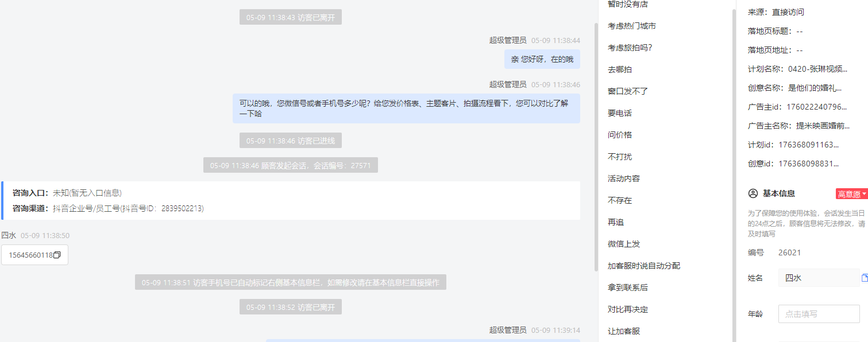Click the 编号 26021 value
868x342 pixels.
[789, 252]
